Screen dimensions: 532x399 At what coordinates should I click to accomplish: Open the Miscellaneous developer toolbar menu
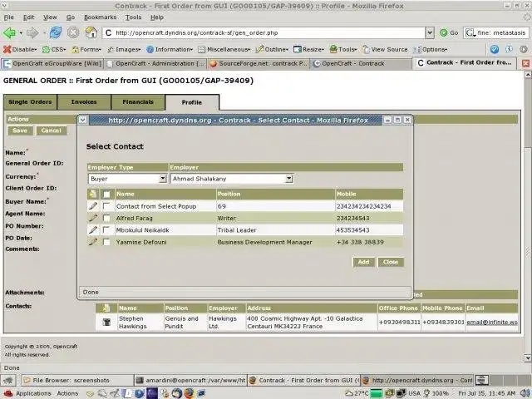(224, 50)
